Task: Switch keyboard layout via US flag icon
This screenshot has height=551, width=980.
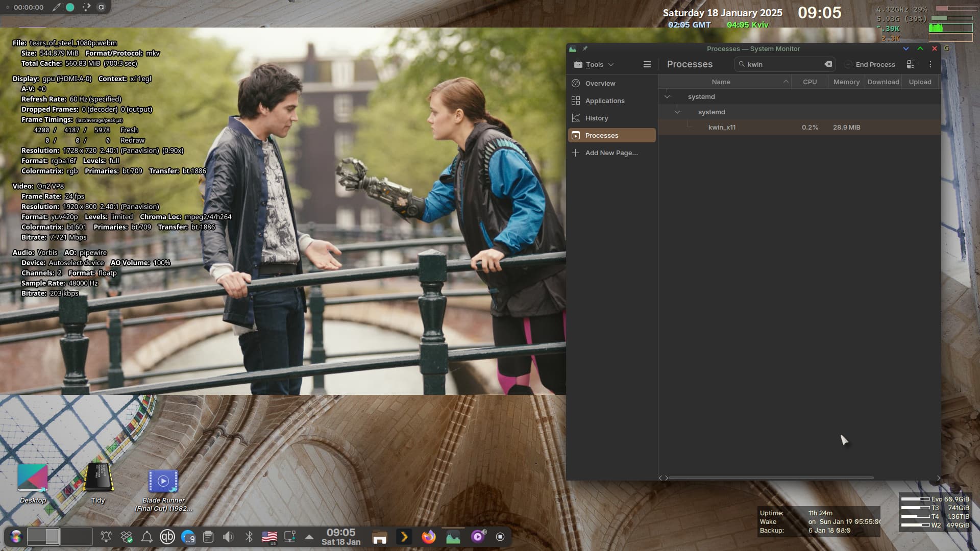Action: point(269,537)
